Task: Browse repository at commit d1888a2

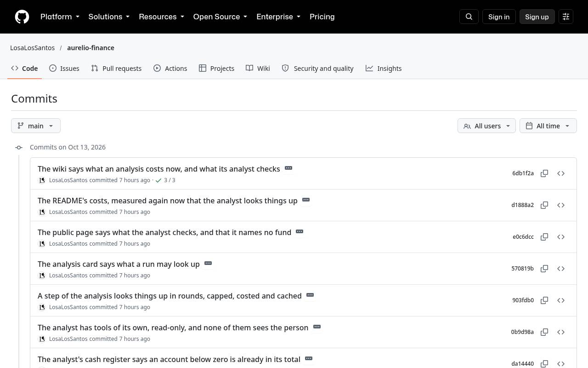Action: point(561,205)
